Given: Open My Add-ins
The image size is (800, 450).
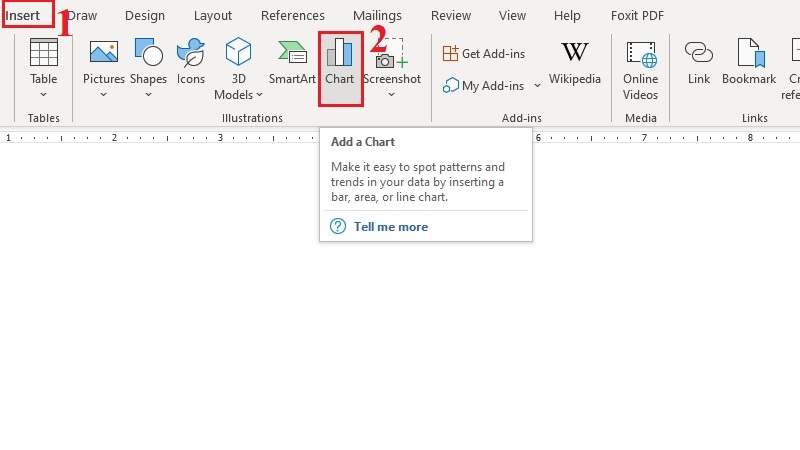Looking at the screenshot, I should (x=484, y=86).
